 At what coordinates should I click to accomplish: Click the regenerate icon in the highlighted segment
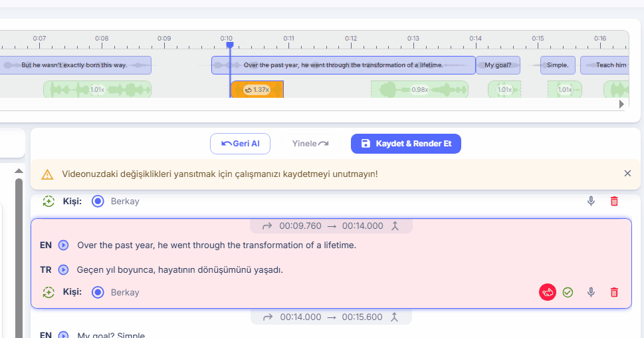49,292
